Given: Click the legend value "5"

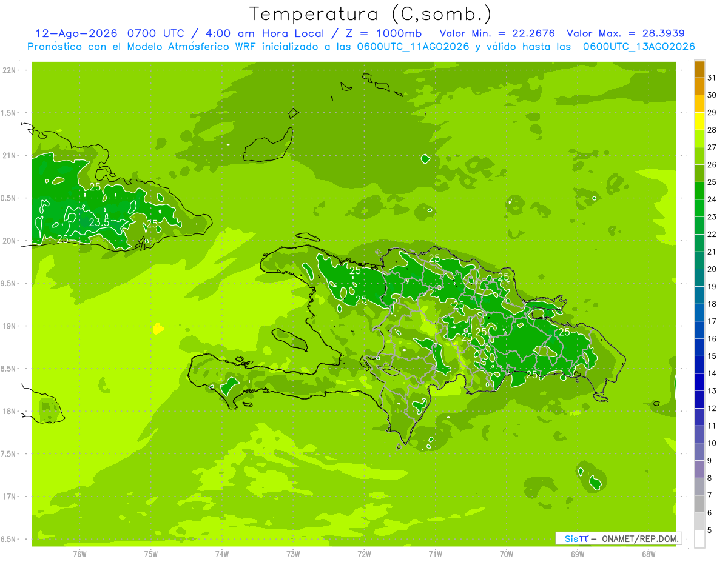Looking at the screenshot, I should (710, 530).
